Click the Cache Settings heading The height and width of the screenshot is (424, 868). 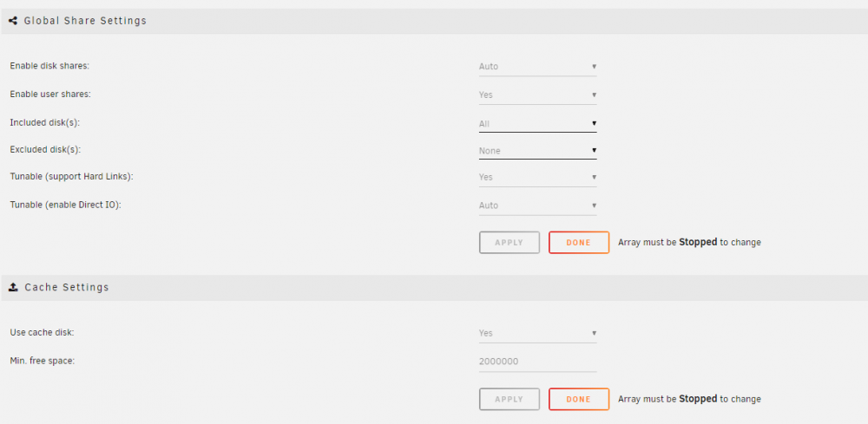tap(67, 288)
